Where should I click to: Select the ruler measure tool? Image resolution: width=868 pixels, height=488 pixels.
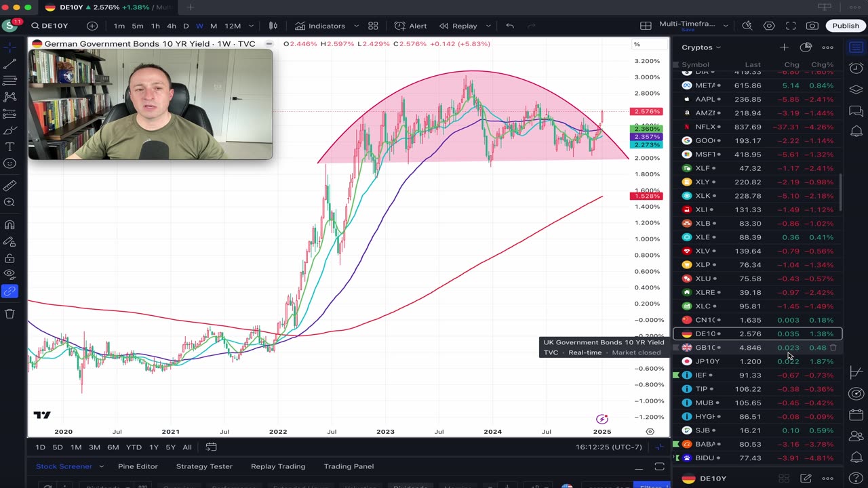(x=9, y=186)
